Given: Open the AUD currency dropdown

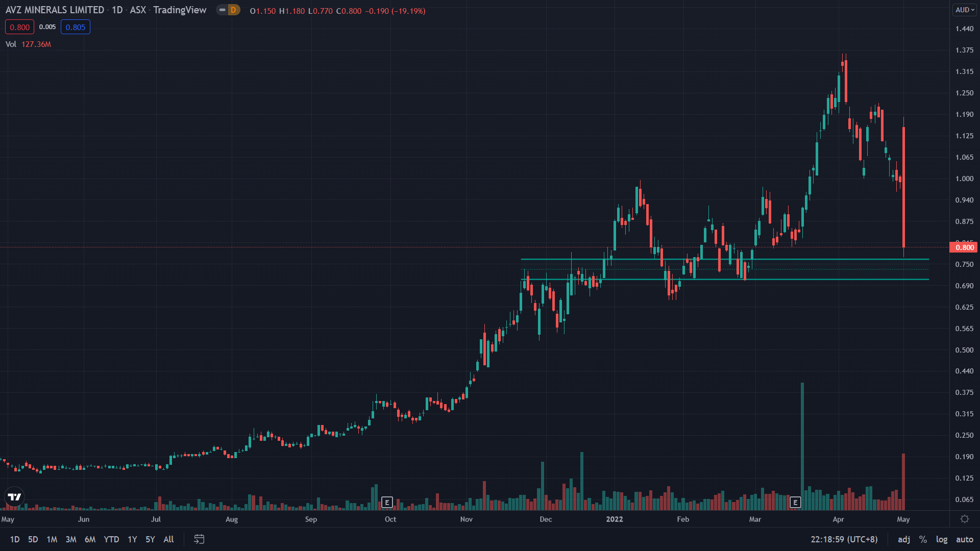Looking at the screenshot, I should pyautogui.click(x=965, y=10).
